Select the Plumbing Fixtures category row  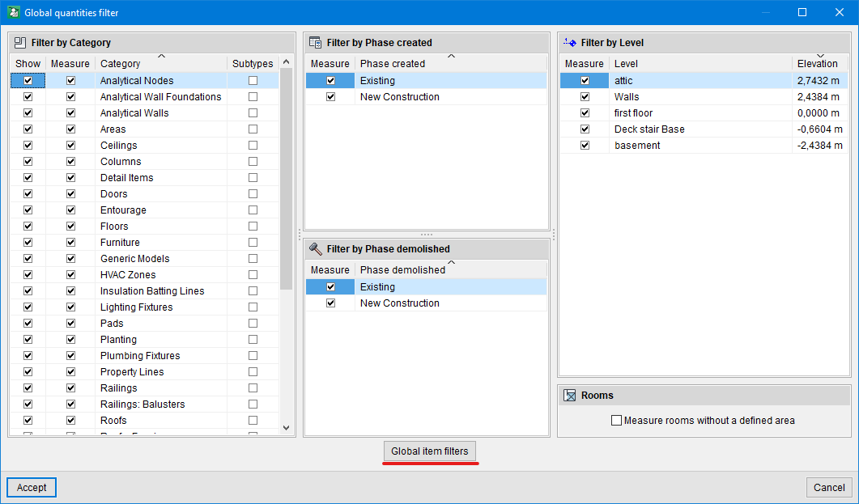pyautogui.click(x=140, y=356)
